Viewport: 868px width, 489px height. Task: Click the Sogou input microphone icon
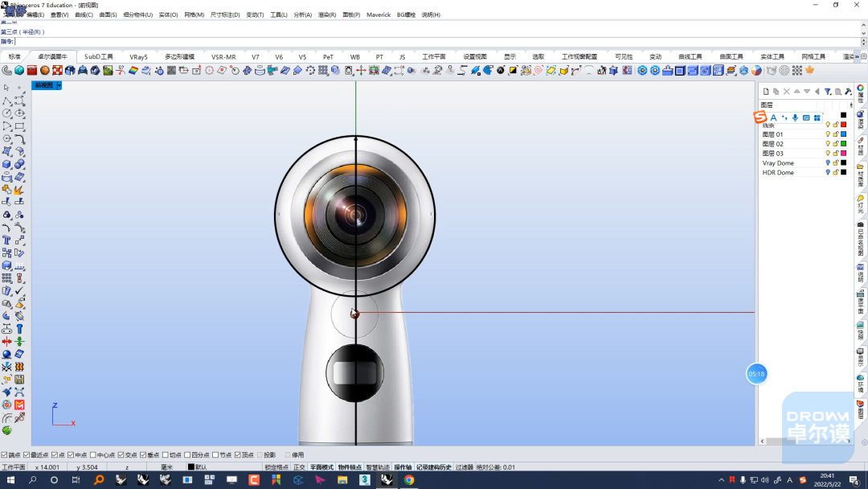[795, 118]
